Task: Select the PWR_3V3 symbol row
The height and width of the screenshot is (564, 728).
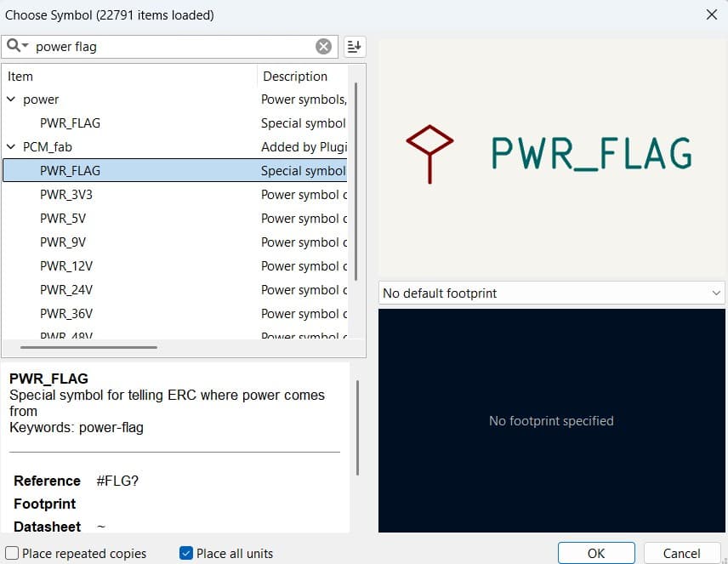Action: tap(175, 194)
